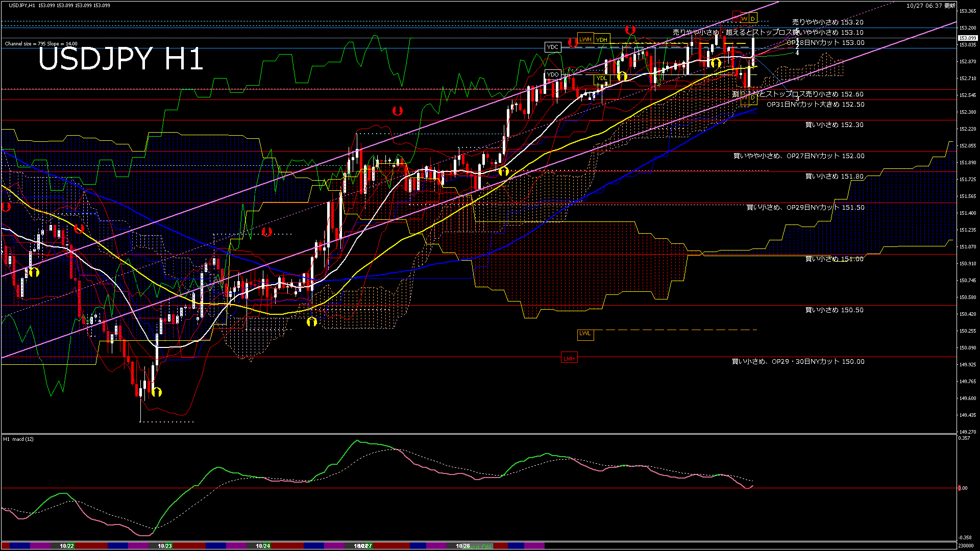Click the 10/23 date marker

pyautogui.click(x=165, y=546)
